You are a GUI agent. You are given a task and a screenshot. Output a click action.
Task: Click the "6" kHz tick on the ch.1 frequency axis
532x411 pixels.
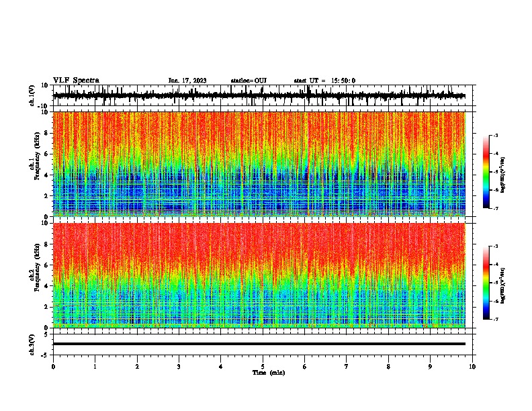[47, 154]
